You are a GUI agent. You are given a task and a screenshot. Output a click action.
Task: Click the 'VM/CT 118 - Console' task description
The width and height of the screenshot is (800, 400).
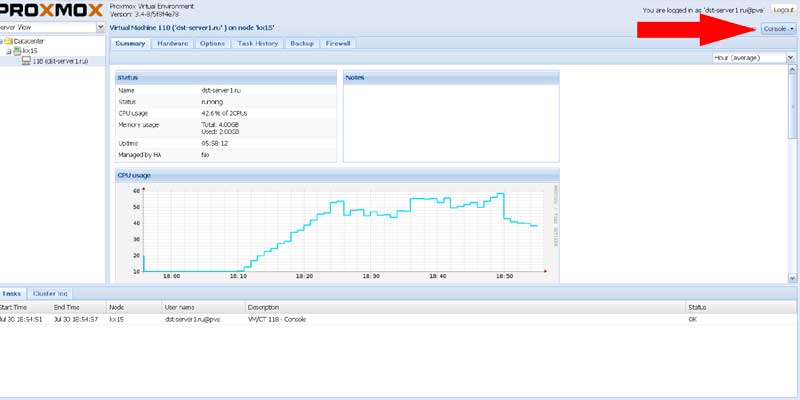pos(277,319)
